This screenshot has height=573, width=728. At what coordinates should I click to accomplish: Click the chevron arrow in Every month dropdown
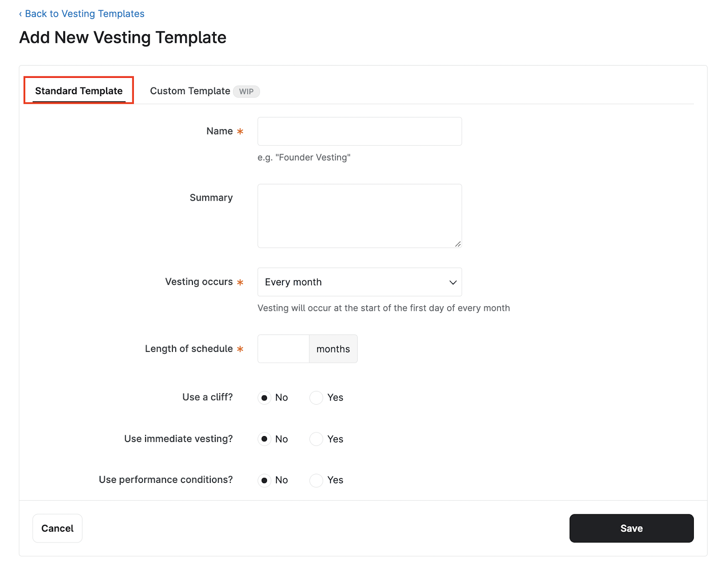[453, 282]
